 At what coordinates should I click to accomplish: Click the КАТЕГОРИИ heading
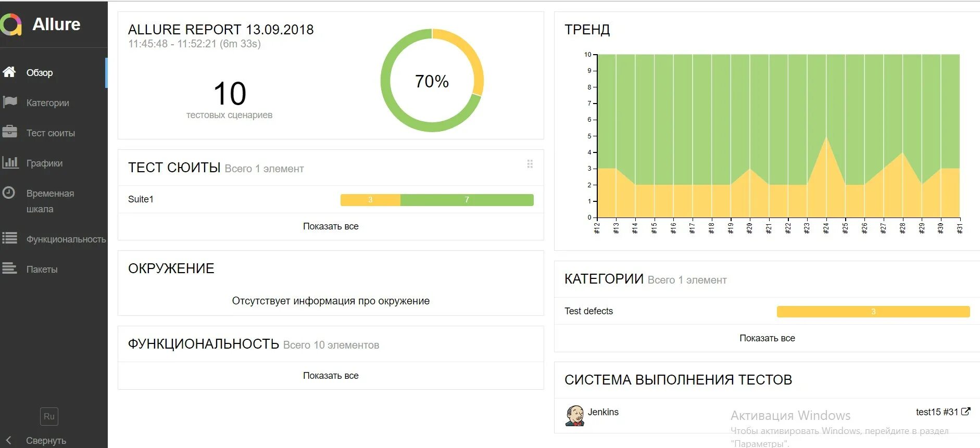tap(604, 279)
